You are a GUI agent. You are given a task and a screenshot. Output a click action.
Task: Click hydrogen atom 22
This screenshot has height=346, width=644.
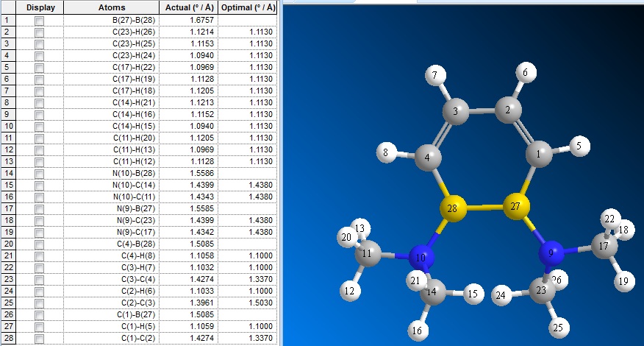[x=610, y=219]
